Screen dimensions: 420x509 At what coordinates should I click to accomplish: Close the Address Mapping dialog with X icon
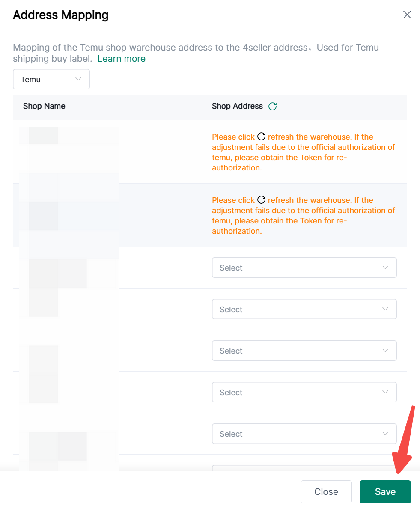pos(407,15)
